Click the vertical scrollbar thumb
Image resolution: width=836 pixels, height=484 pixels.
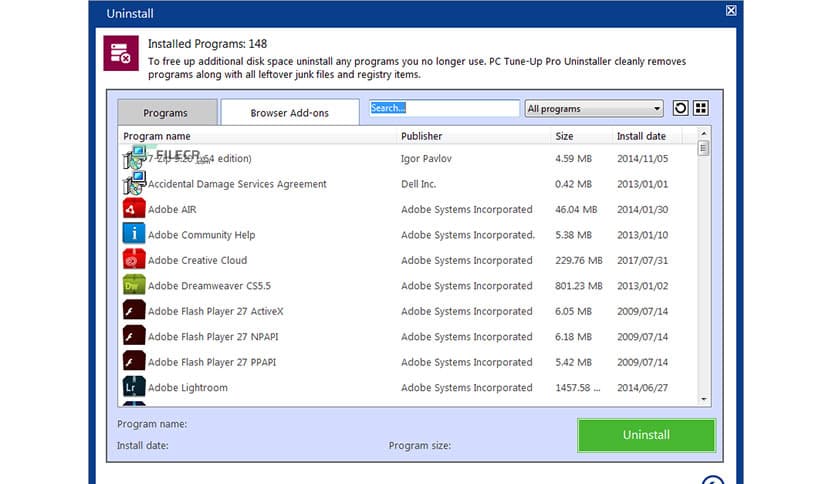(x=703, y=148)
